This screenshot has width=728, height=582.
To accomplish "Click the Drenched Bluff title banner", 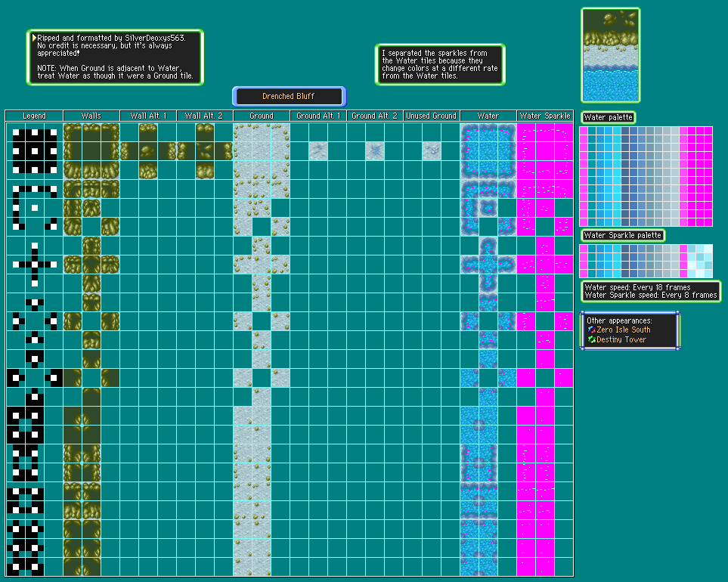I will click(x=289, y=97).
